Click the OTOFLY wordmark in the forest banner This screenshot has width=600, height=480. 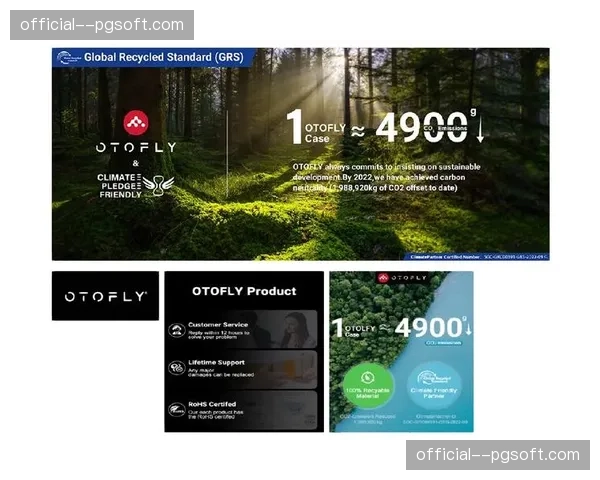coord(136,147)
